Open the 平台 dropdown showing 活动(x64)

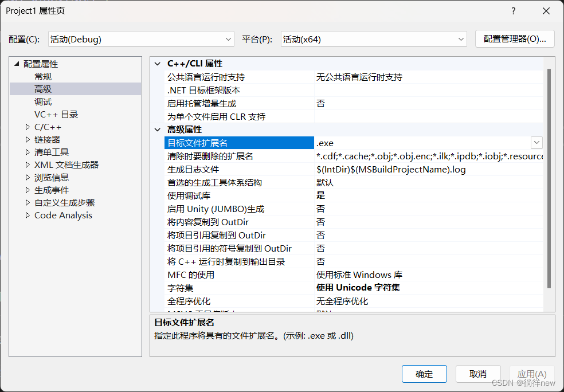[462, 39]
